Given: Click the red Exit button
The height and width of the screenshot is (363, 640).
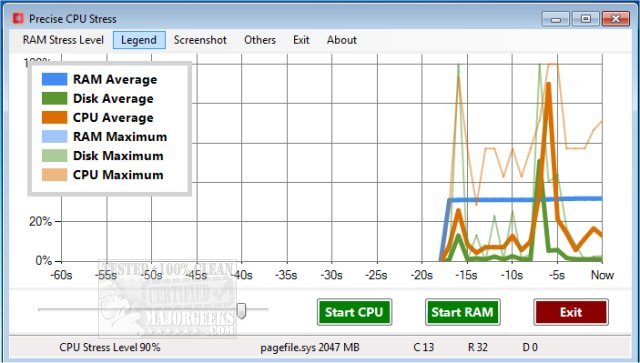Looking at the screenshot, I should click(571, 312).
